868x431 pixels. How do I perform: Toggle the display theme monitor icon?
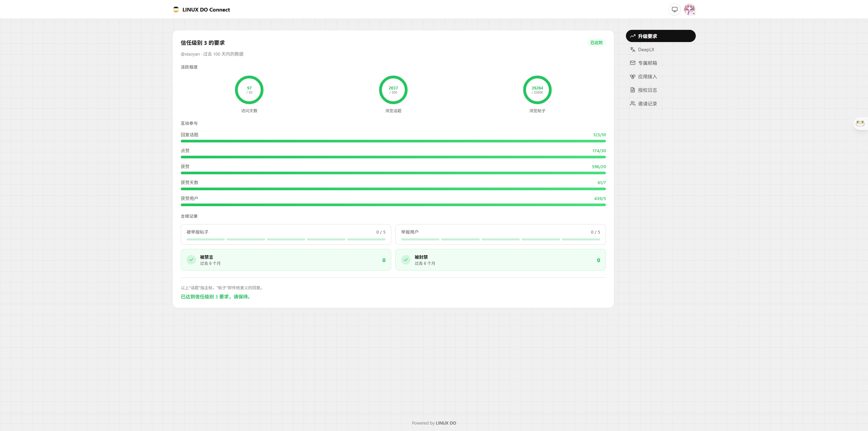point(674,9)
